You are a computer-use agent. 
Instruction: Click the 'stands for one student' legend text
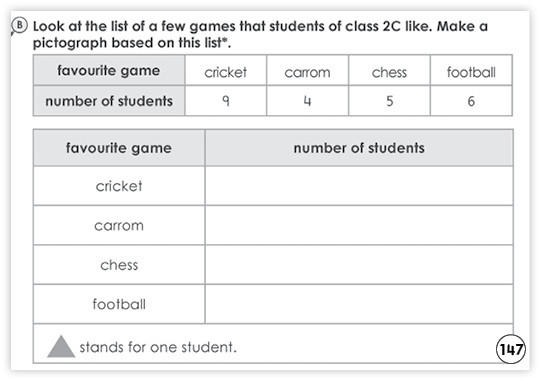click(158, 347)
